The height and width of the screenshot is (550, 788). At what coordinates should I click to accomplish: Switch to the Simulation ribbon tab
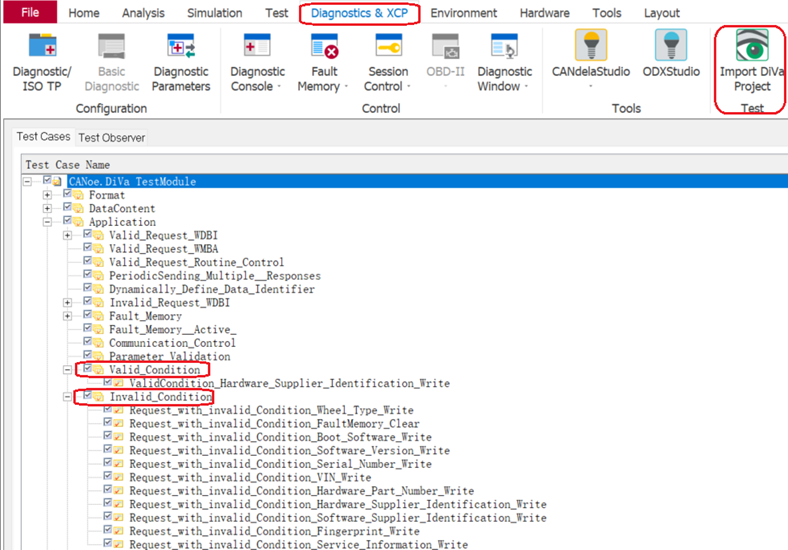pyautogui.click(x=214, y=13)
